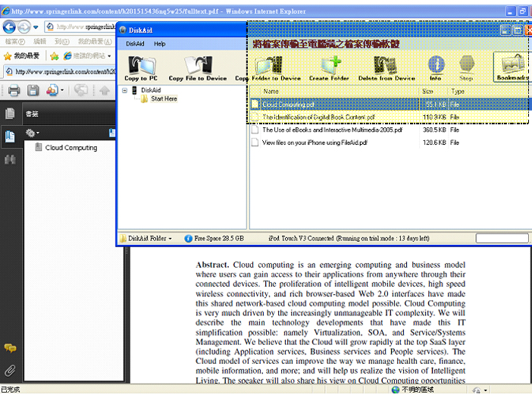Click the speech bubble icon in PDF toolbar
Viewport: 532px width, 398px height.
(x=81, y=91)
